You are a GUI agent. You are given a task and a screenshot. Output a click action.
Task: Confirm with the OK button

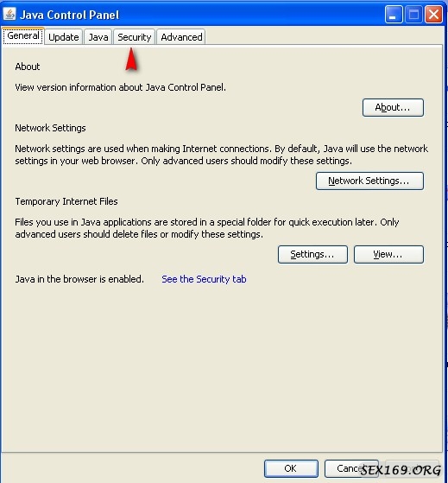click(291, 468)
